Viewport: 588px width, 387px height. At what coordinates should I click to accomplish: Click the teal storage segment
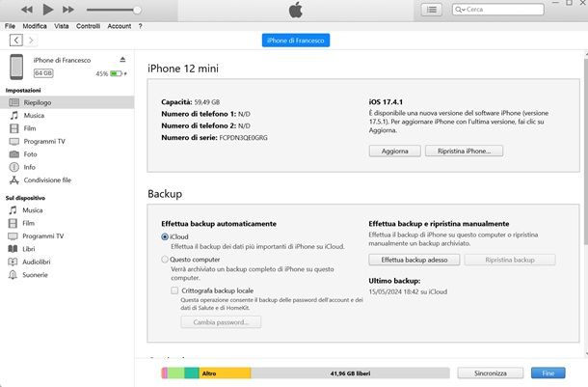(x=192, y=373)
